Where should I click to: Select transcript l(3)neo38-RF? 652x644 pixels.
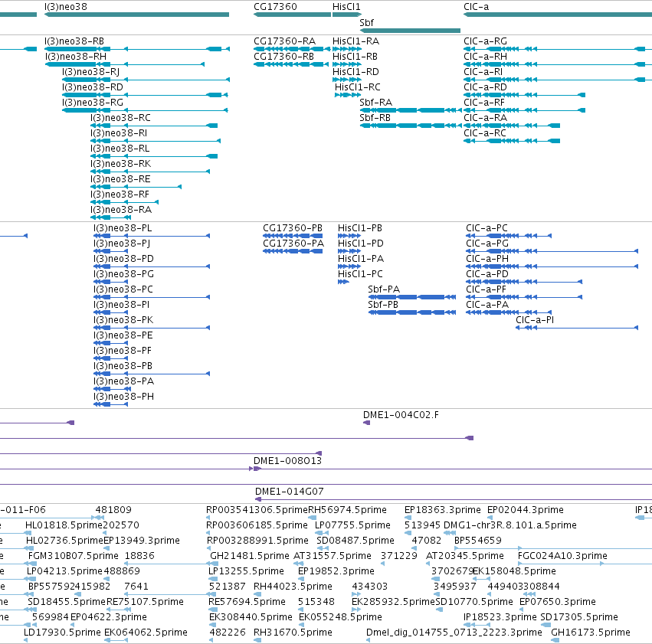[120, 195]
